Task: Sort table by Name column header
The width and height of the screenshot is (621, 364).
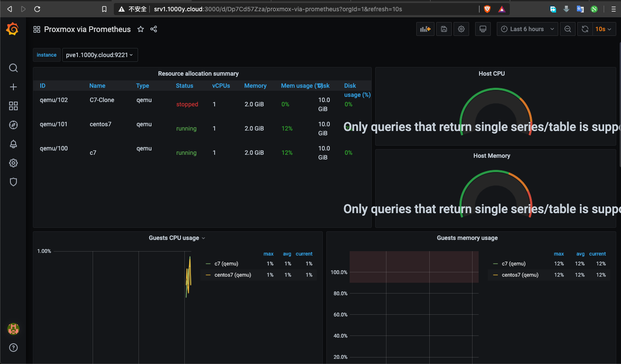Action: click(x=97, y=86)
